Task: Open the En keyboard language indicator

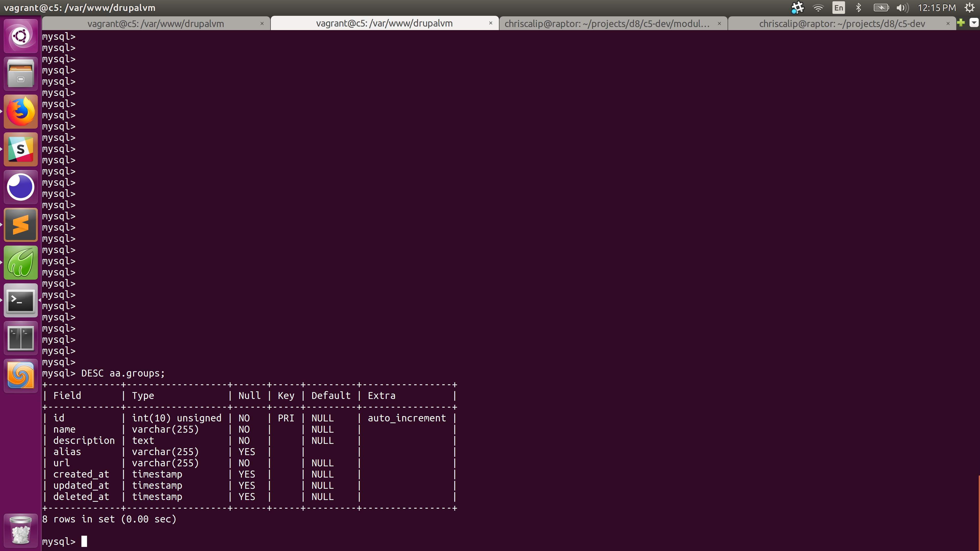Action: click(838, 8)
